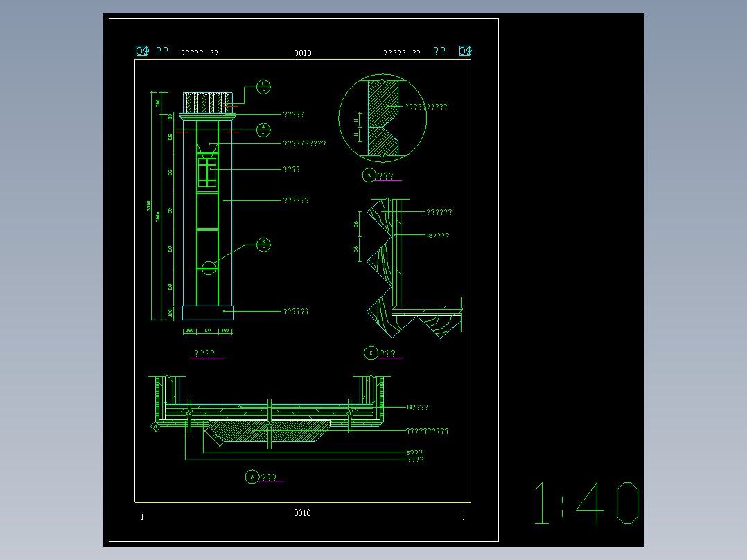Viewport: 747px width, 560px height.
Task: Select the 0010 label above the drawing frame
Action: click(303, 53)
